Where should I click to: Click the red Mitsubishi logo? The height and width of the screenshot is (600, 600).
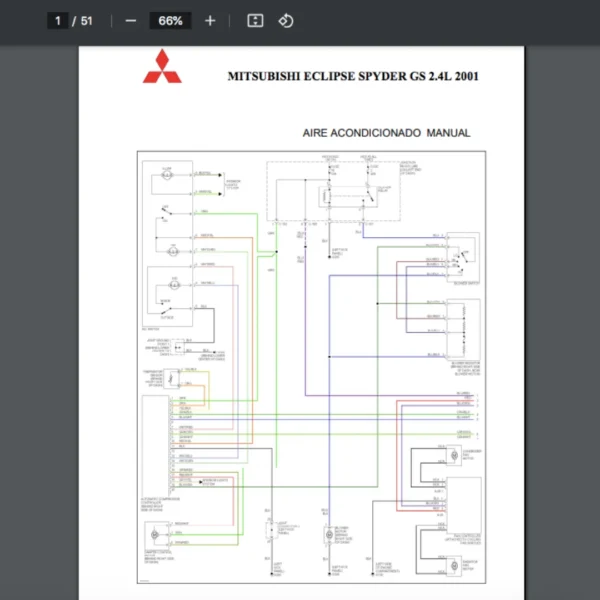[x=162, y=65]
